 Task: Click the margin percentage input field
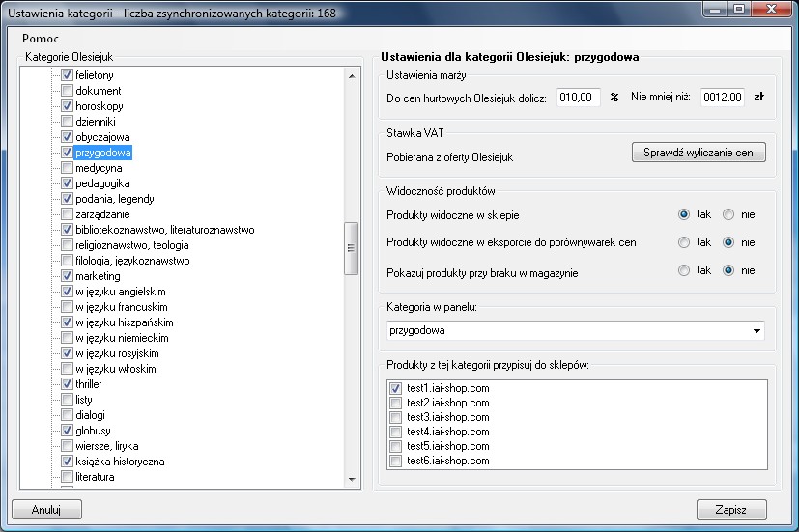pyautogui.click(x=579, y=98)
